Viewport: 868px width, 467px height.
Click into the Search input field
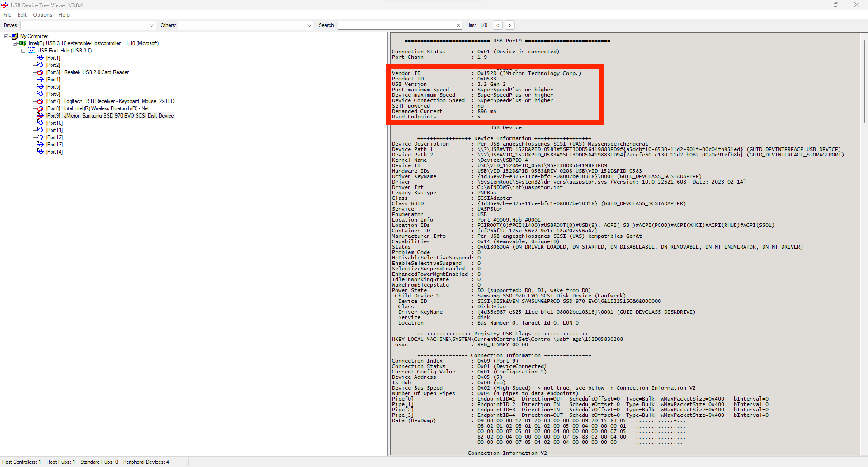pos(396,25)
